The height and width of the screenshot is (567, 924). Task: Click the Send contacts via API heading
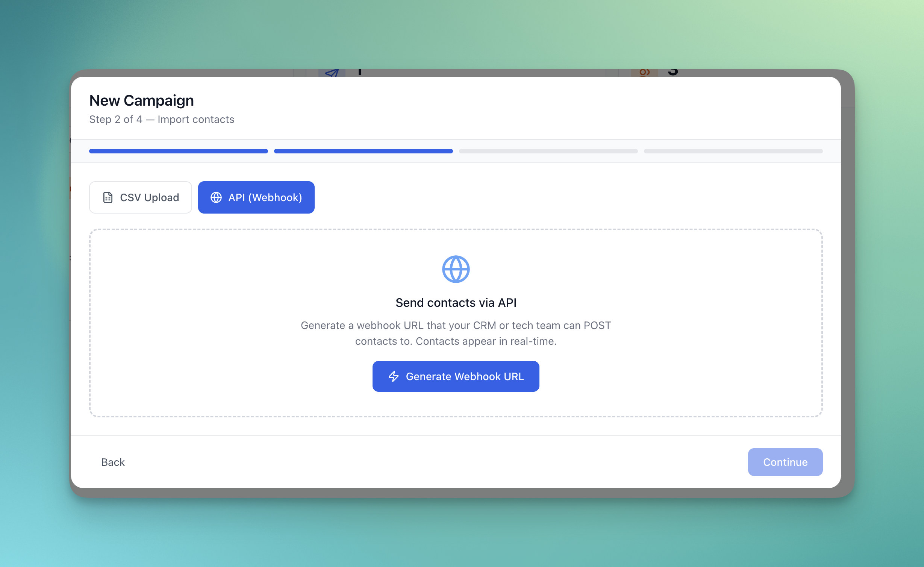point(456,302)
